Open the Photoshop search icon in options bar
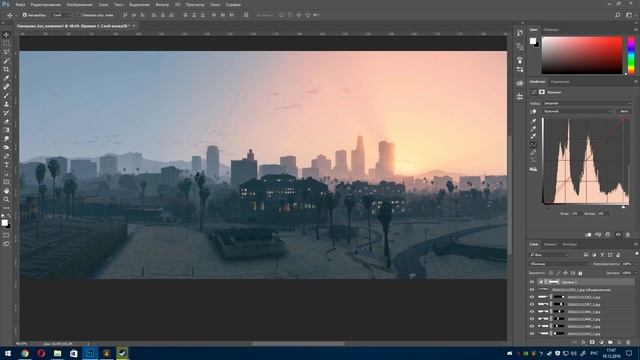 (x=618, y=15)
